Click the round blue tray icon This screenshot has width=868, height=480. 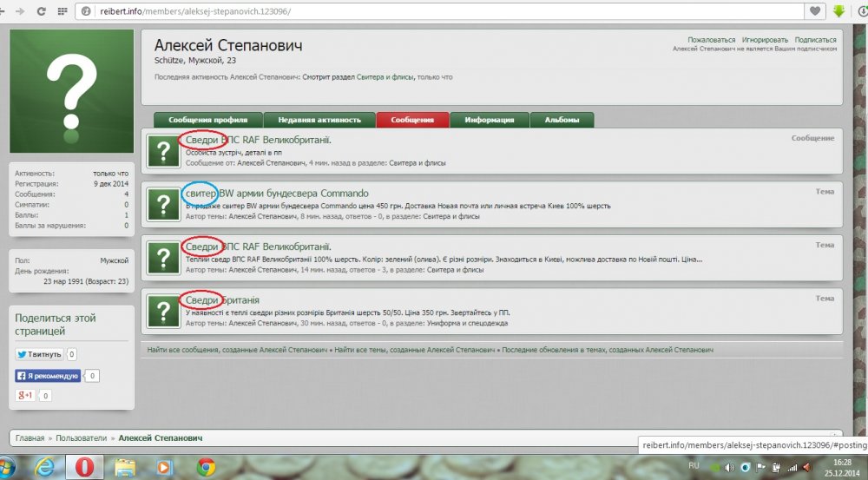coord(746,468)
